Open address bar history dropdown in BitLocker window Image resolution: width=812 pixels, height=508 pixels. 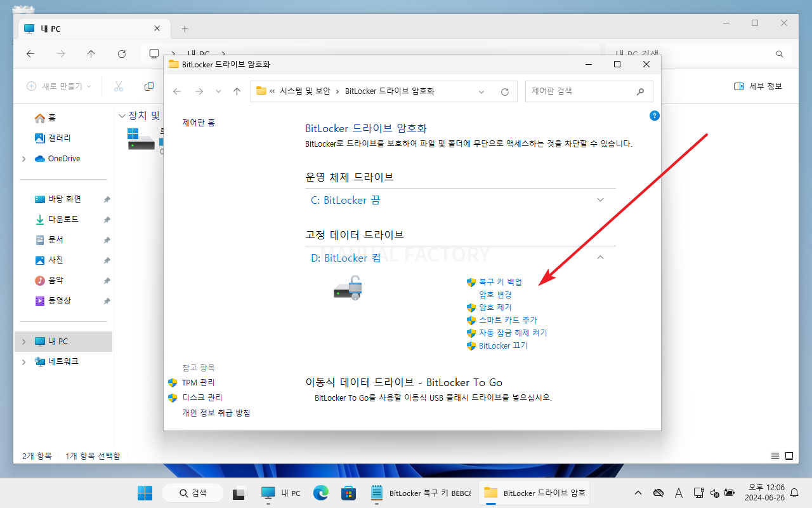pyautogui.click(x=482, y=91)
